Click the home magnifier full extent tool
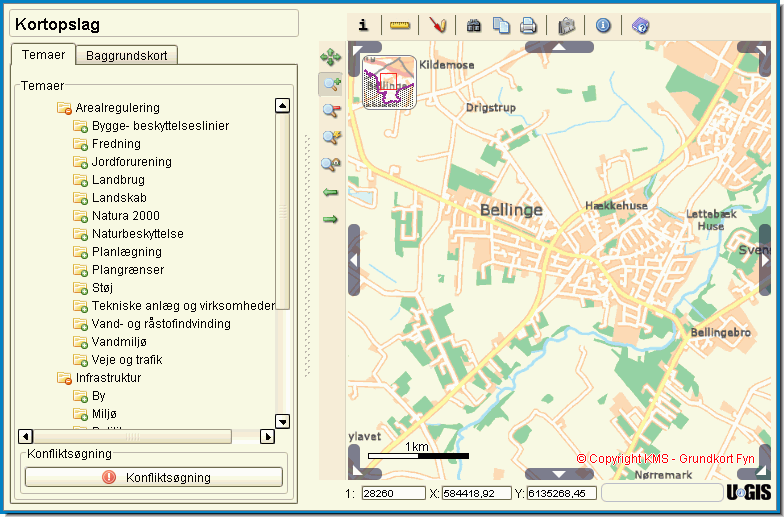784x517 pixels. pyautogui.click(x=331, y=164)
